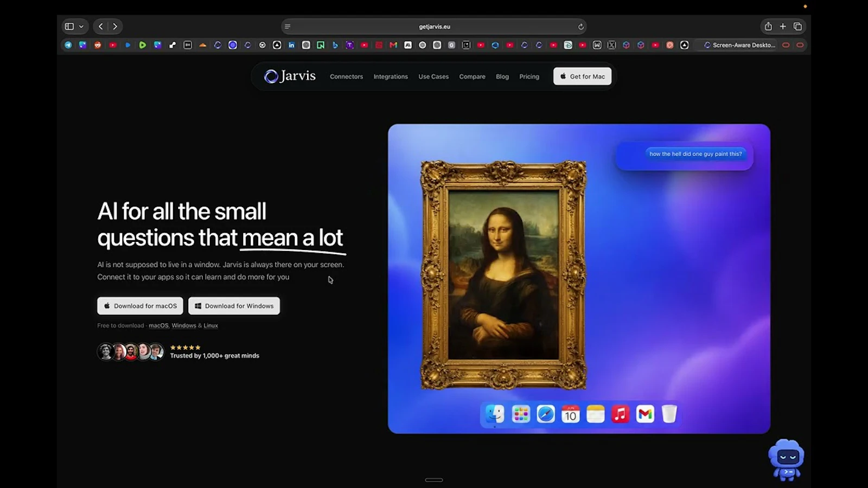Click 'AI is not supposed to live in a window' text
Viewport: 868px width, 488px height.
(x=159, y=265)
